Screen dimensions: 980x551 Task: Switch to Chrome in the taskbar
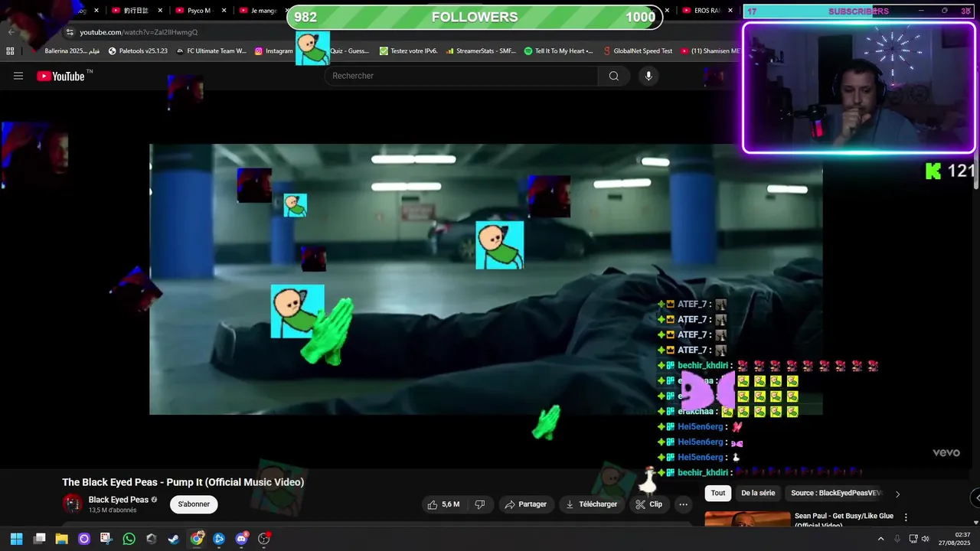(197, 539)
